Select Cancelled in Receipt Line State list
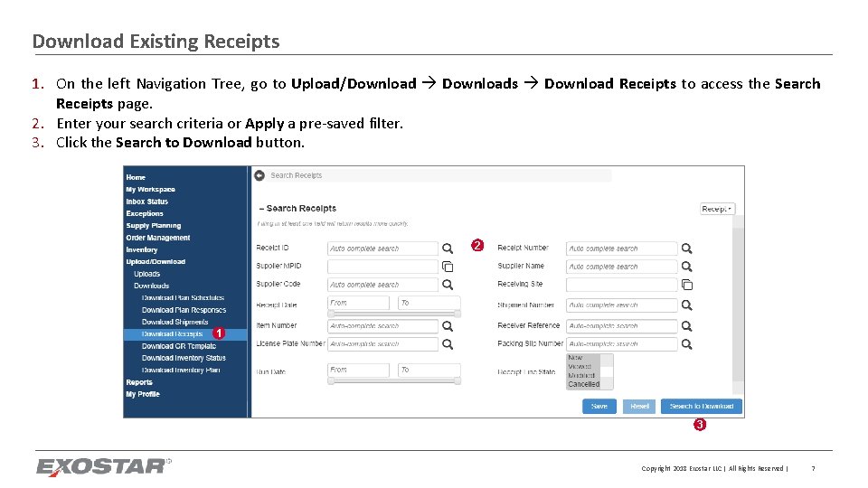Viewport: 868px width, 488px height. click(583, 384)
